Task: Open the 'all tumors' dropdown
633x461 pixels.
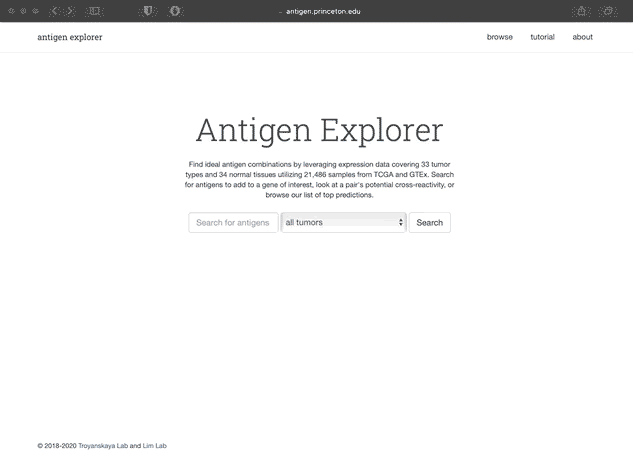Action: (343, 223)
